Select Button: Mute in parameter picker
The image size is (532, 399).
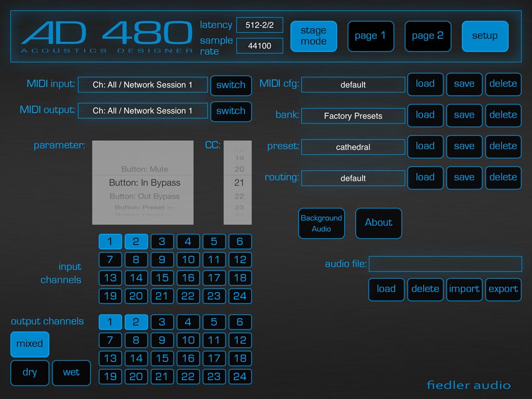click(144, 169)
